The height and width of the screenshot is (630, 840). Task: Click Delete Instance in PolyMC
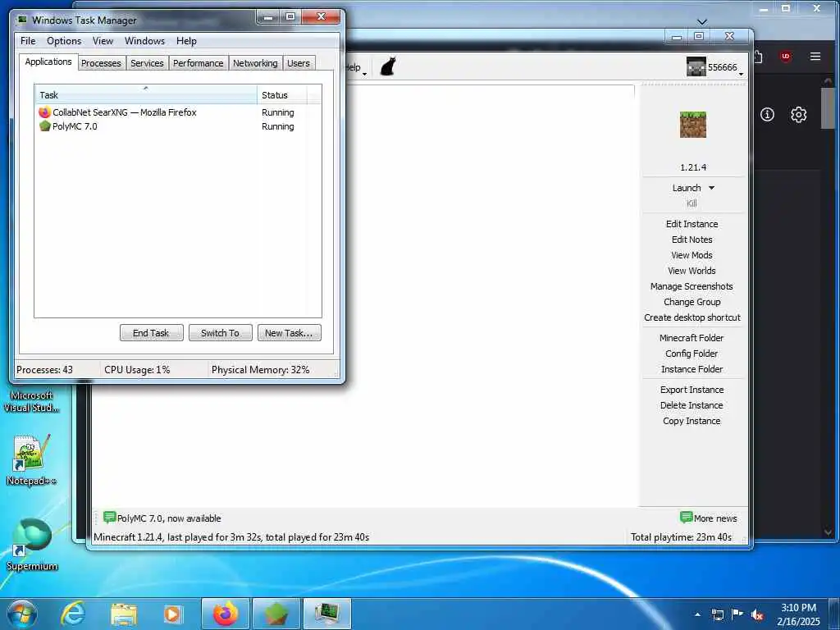pyautogui.click(x=692, y=405)
